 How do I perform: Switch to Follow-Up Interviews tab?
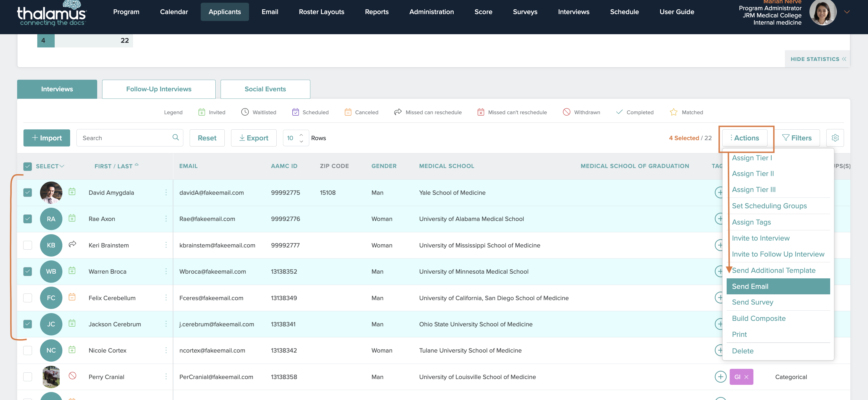(159, 89)
